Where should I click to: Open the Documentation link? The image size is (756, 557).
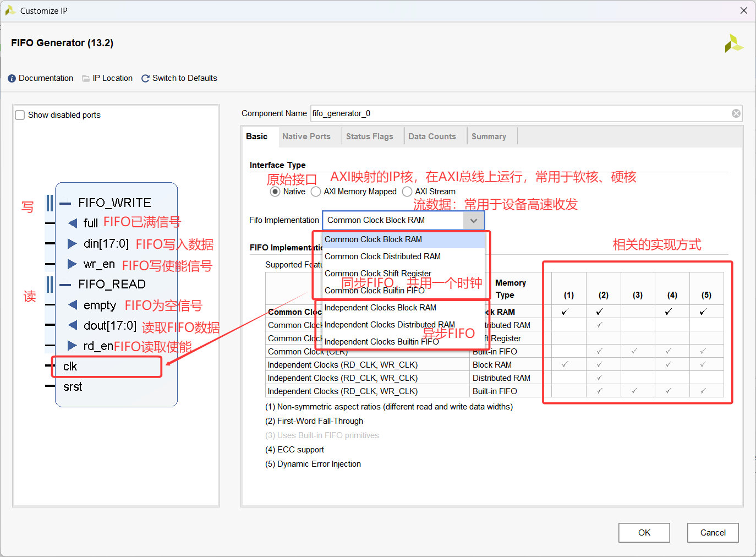(46, 78)
